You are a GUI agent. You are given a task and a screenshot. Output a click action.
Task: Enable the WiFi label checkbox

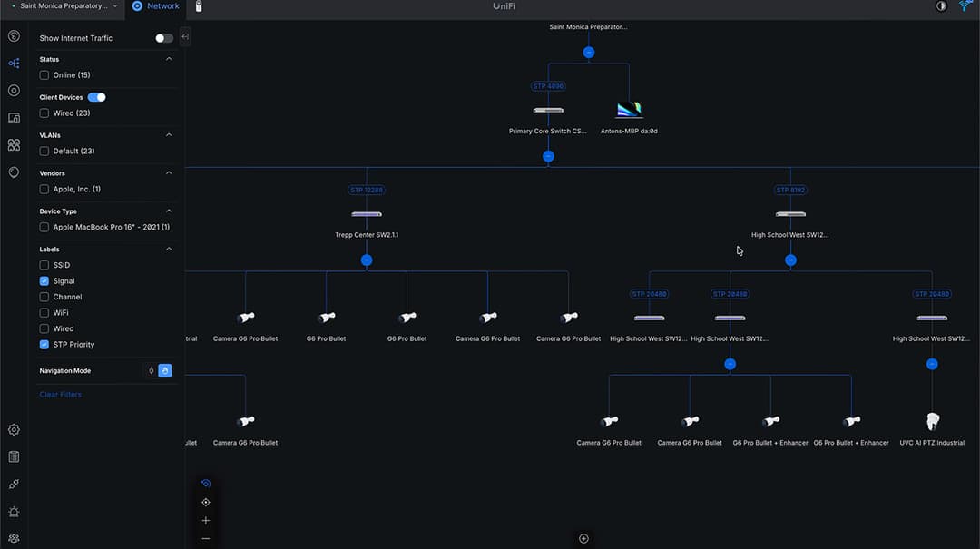click(x=44, y=313)
